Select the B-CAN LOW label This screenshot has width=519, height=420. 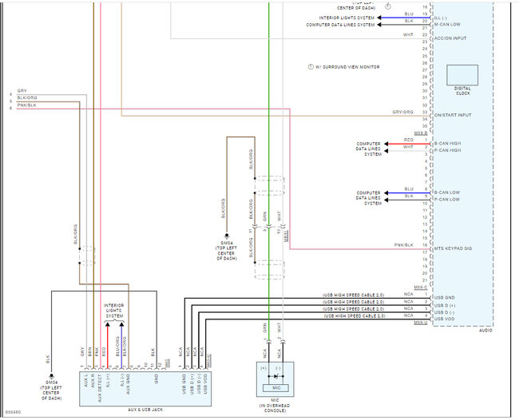(x=447, y=192)
